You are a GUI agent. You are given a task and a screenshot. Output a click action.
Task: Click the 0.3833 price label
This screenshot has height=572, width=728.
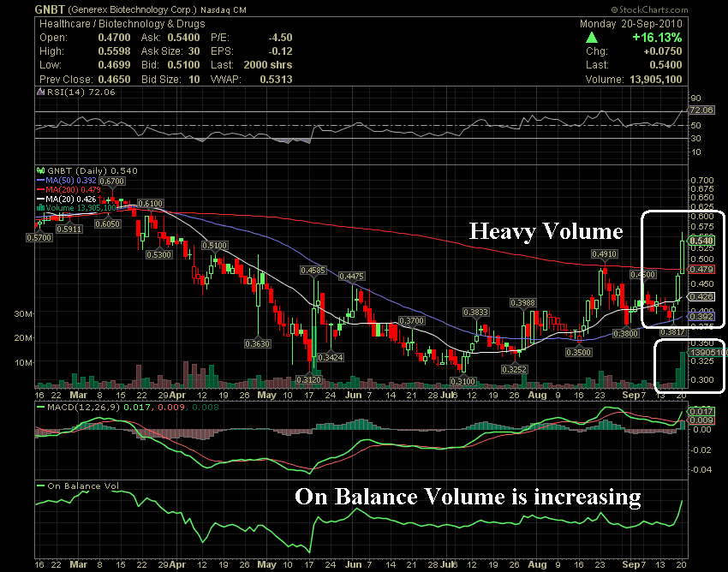pos(476,313)
